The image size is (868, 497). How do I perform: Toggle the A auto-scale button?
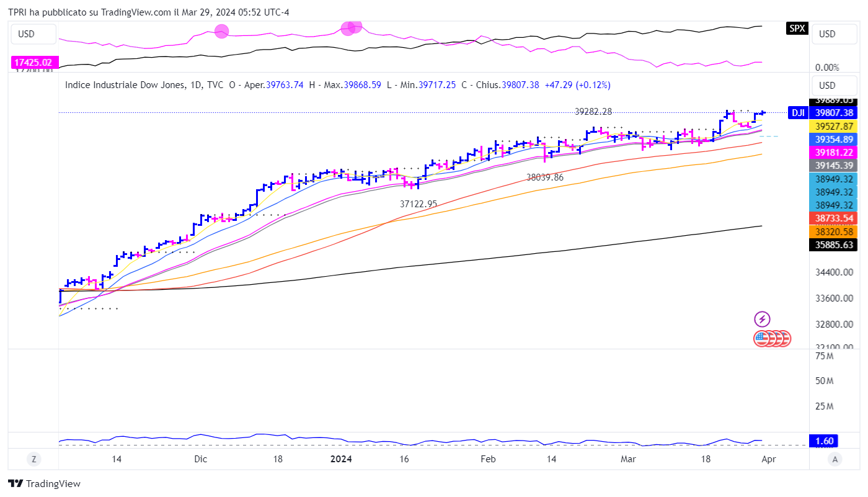point(835,459)
